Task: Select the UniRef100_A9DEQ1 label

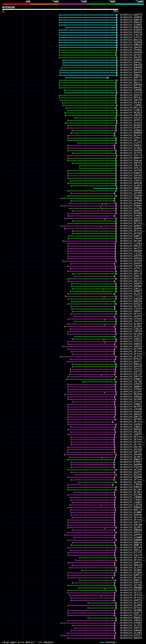Action: pos(131,198)
